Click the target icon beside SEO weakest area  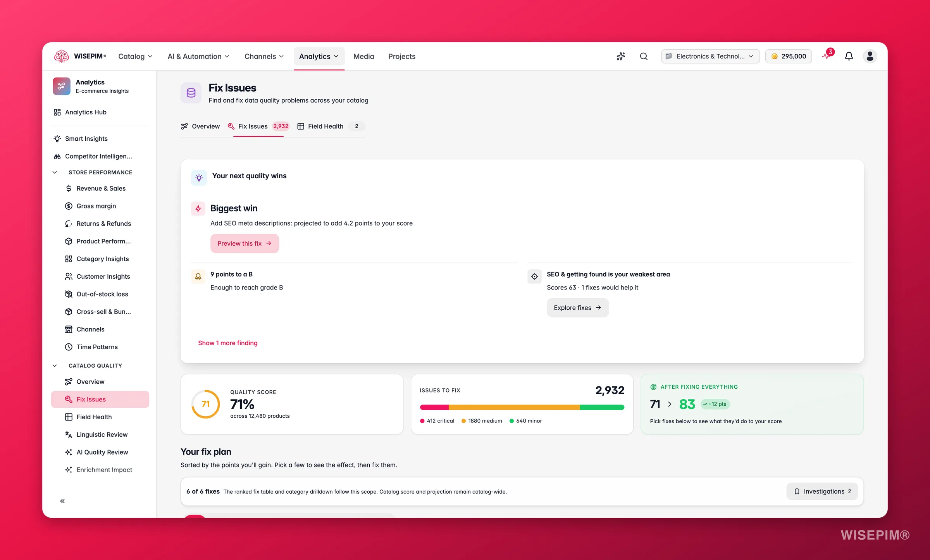tap(534, 276)
